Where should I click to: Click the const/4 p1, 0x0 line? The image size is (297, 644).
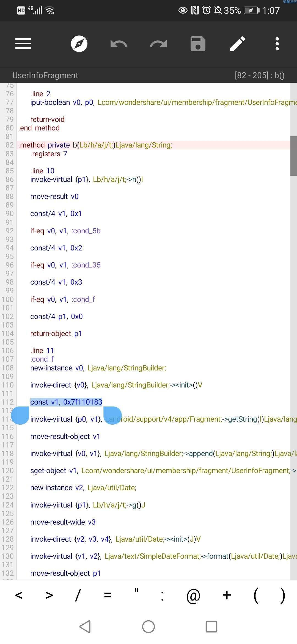tap(56, 316)
